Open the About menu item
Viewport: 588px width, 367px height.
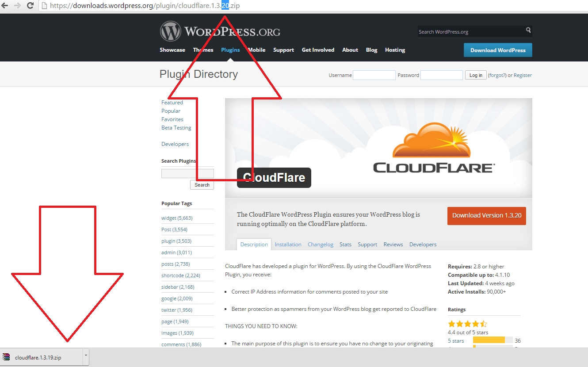point(350,50)
